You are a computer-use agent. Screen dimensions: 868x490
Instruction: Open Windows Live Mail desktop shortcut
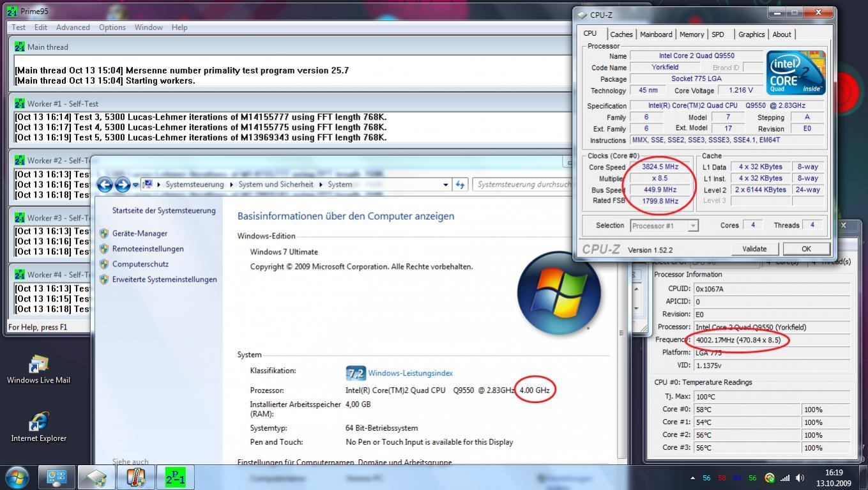pos(38,370)
